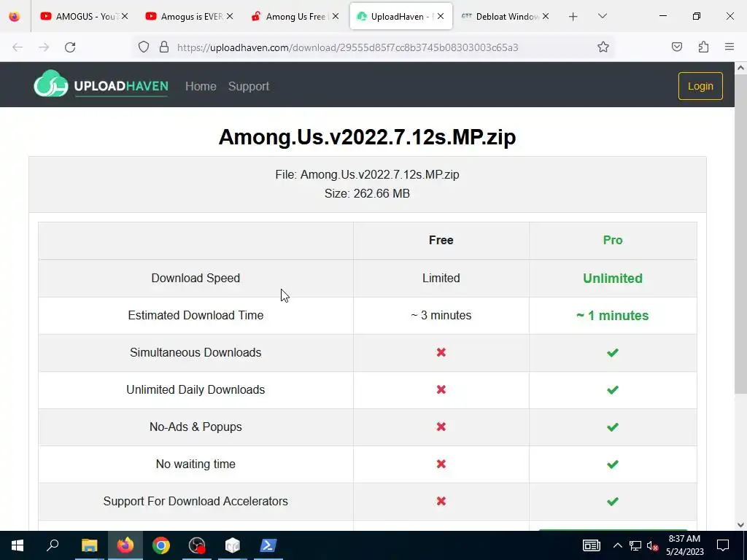
Task: Click the ~ 1 minutes cell
Action: point(613,315)
